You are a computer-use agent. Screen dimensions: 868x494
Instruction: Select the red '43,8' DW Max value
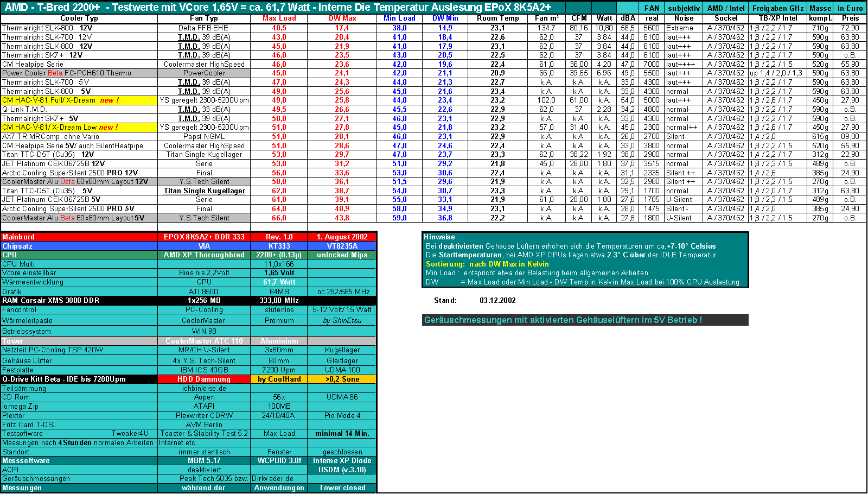click(x=342, y=218)
